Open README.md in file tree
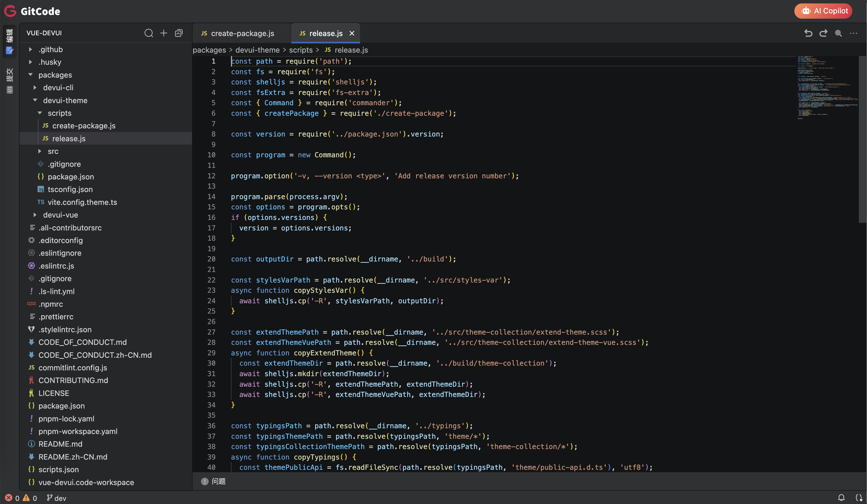The width and height of the screenshot is (867, 504). (60, 444)
